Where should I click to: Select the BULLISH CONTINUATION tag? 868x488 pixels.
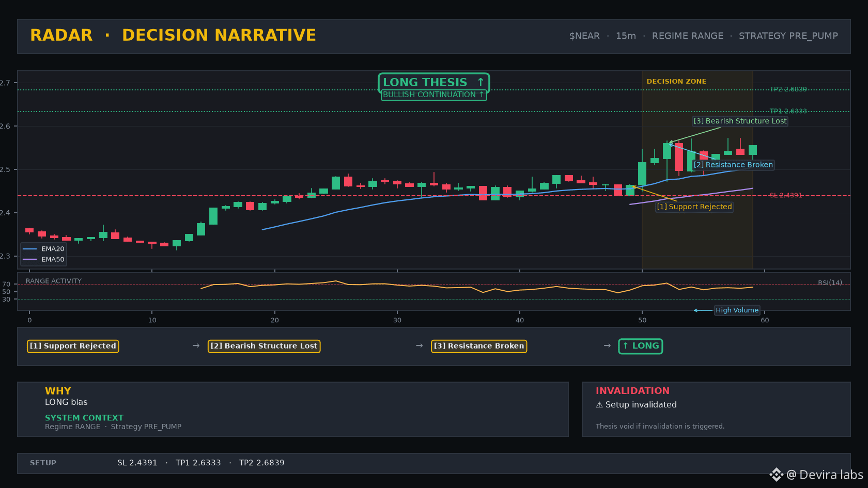[433, 95]
